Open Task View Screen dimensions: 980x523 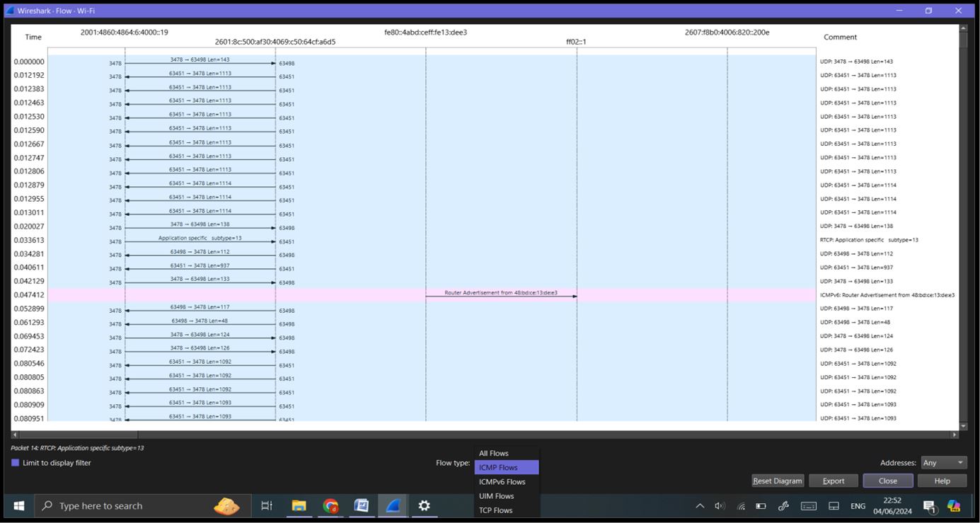[x=265, y=505]
